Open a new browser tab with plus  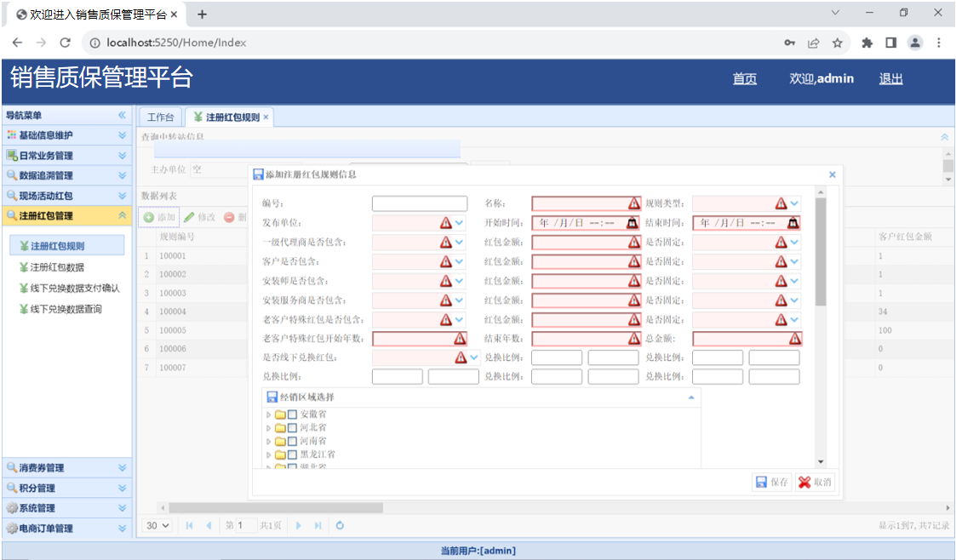point(202,14)
